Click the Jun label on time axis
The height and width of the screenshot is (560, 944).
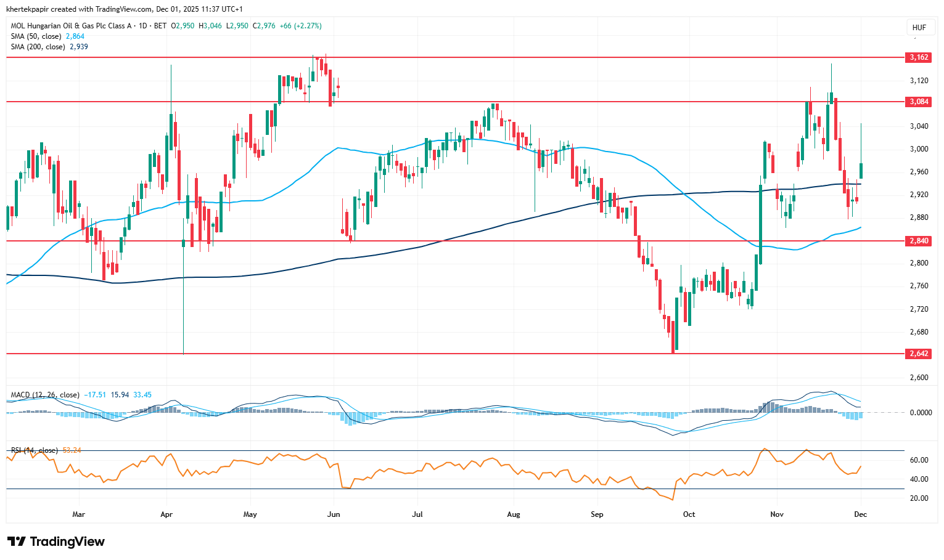[x=334, y=514]
